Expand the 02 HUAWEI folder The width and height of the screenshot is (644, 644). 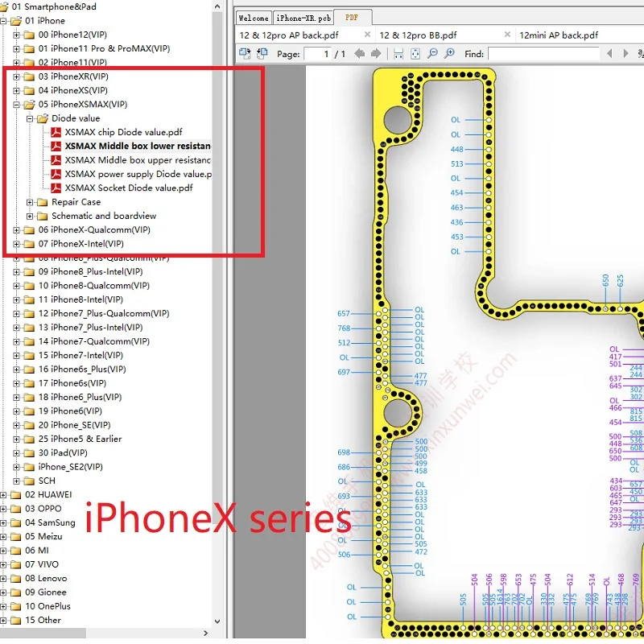click(3, 495)
